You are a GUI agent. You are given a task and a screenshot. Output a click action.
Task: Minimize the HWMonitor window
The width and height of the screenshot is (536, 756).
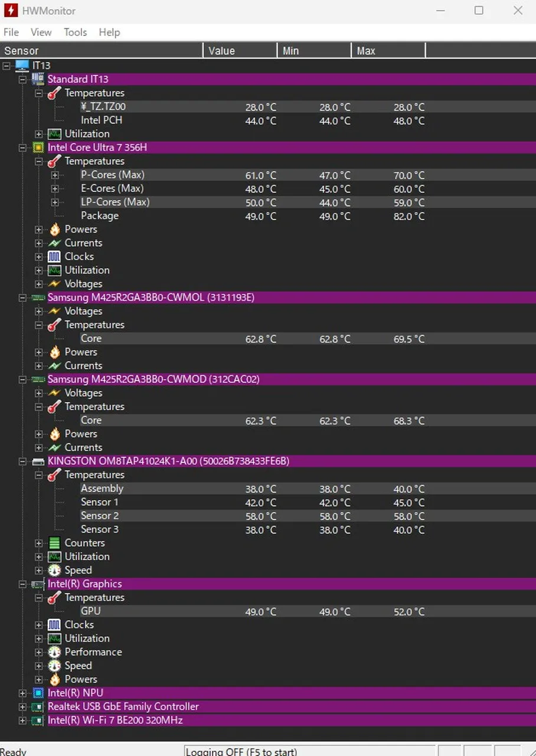pyautogui.click(x=440, y=10)
